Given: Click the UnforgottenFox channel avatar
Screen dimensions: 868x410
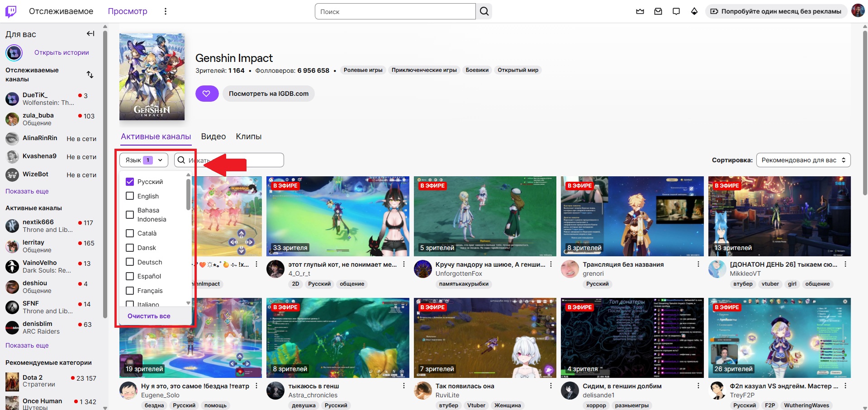Looking at the screenshot, I should [423, 269].
